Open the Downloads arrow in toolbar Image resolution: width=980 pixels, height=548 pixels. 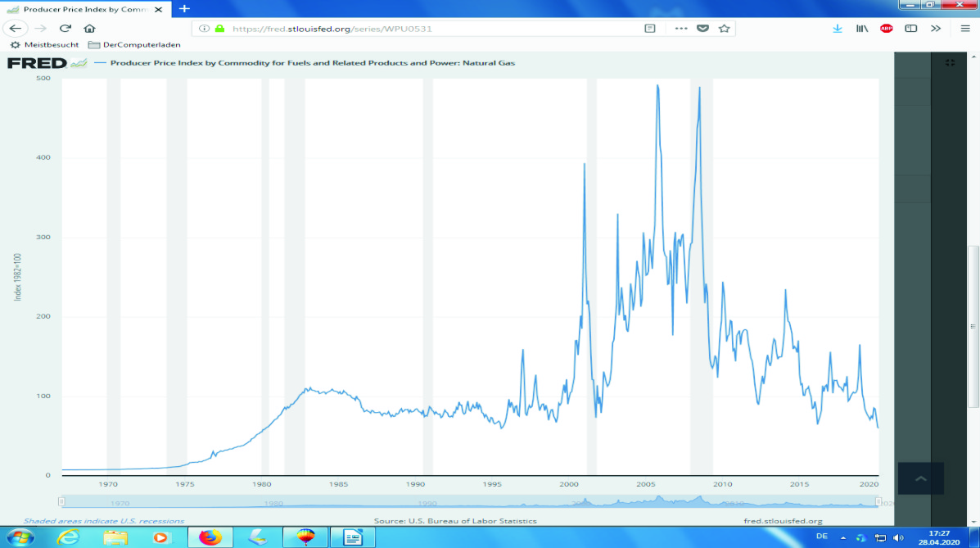(x=837, y=28)
